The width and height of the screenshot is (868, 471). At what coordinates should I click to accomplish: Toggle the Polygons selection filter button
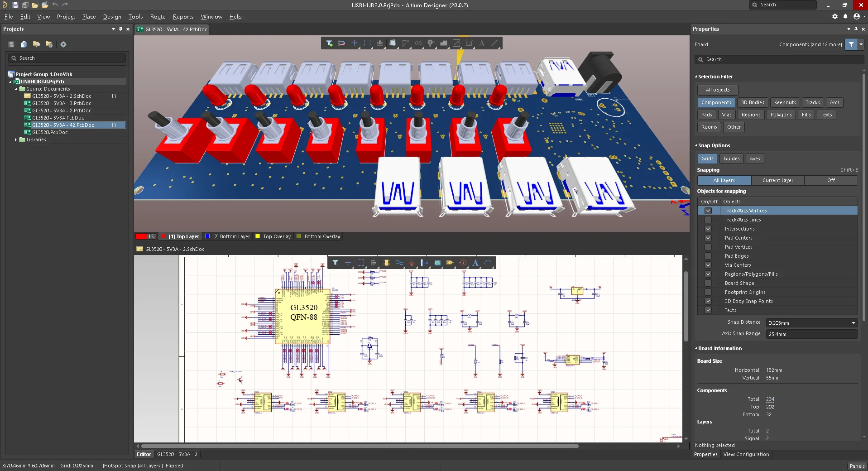(781, 115)
